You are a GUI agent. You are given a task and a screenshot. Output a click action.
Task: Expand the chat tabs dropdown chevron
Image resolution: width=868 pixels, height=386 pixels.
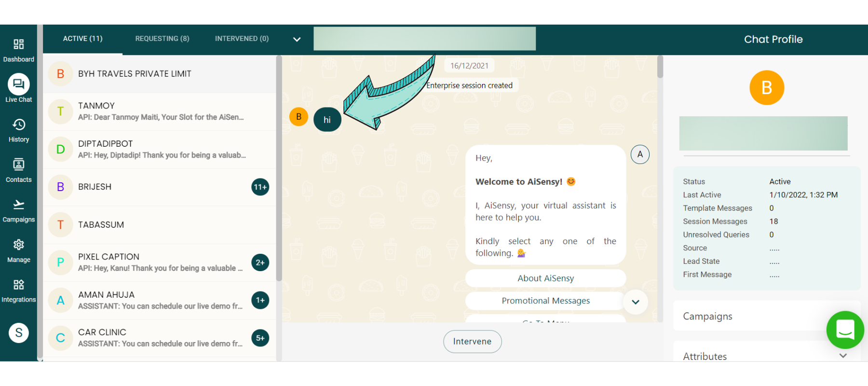(x=297, y=39)
